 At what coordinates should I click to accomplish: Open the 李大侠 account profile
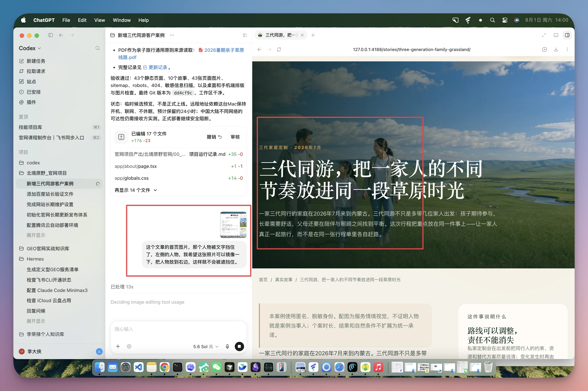coord(30,351)
